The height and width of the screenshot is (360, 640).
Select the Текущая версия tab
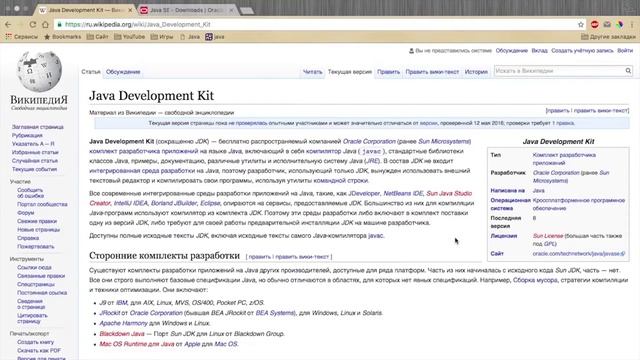tap(350, 72)
